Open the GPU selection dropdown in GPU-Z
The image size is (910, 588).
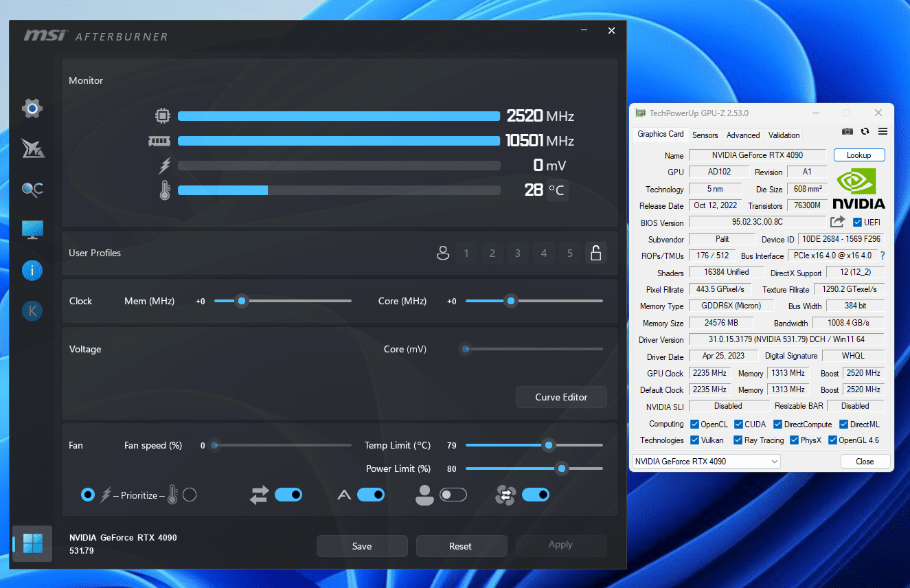706,462
